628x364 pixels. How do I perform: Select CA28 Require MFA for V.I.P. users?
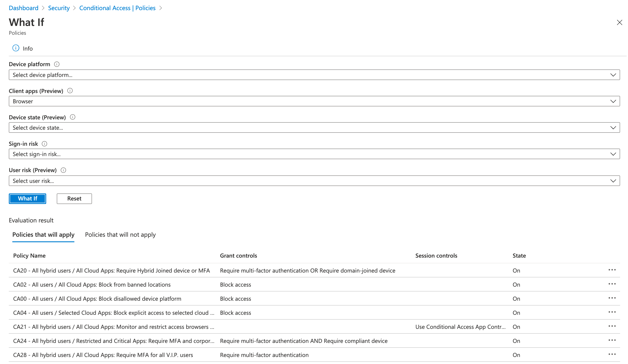pyautogui.click(x=103, y=355)
